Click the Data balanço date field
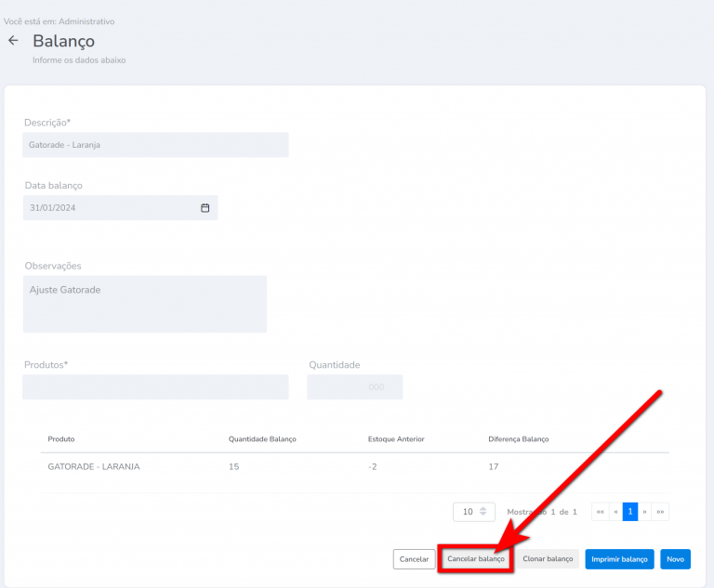Viewport: 714px width, 588px height. tap(112, 208)
